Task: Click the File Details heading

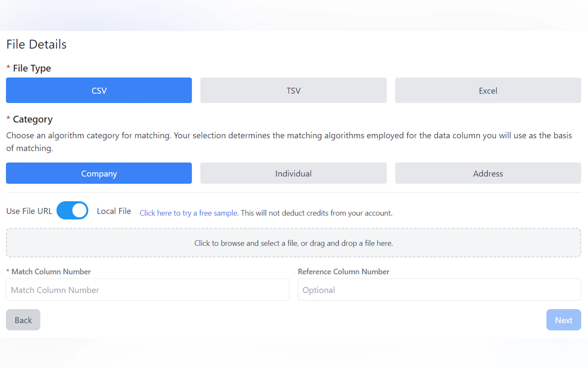Action: tap(37, 44)
